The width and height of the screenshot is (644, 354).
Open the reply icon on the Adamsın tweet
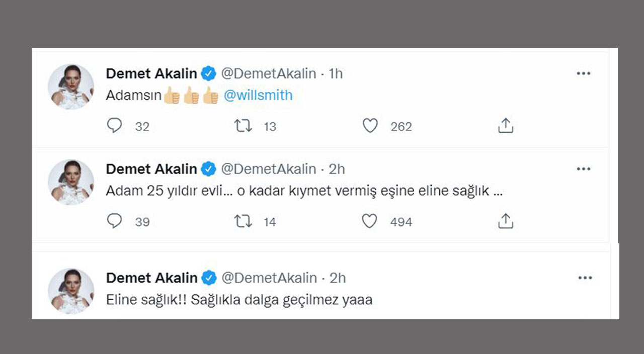pyautogui.click(x=115, y=126)
